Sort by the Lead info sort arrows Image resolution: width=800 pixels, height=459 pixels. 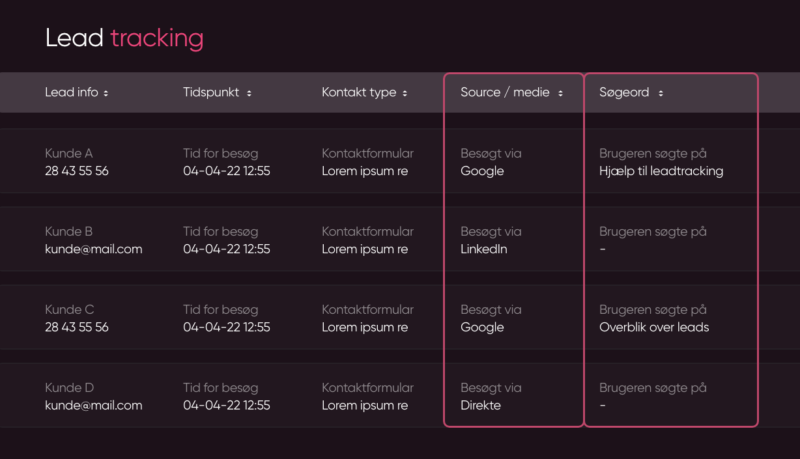tap(106, 93)
